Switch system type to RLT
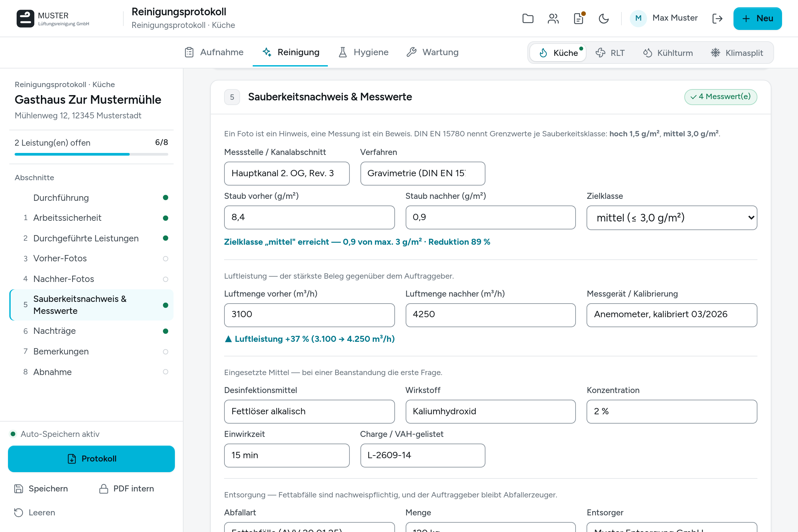798x532 pixels. 610,53
